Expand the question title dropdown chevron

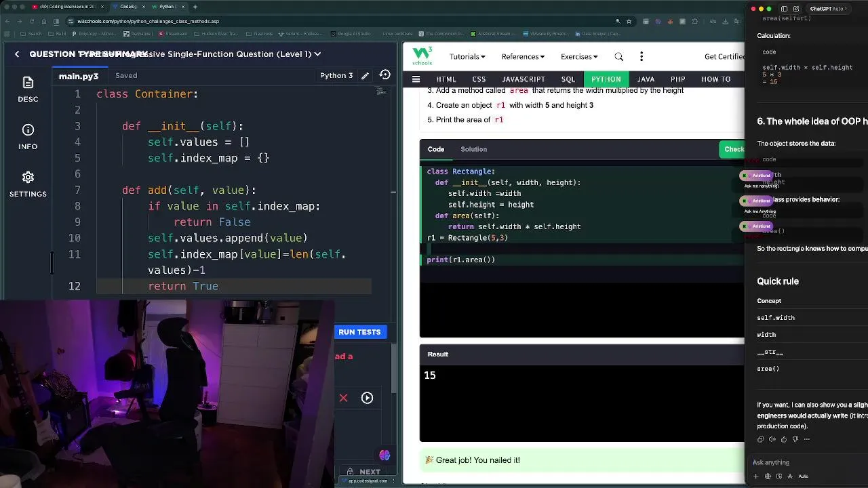coord(317,54)
